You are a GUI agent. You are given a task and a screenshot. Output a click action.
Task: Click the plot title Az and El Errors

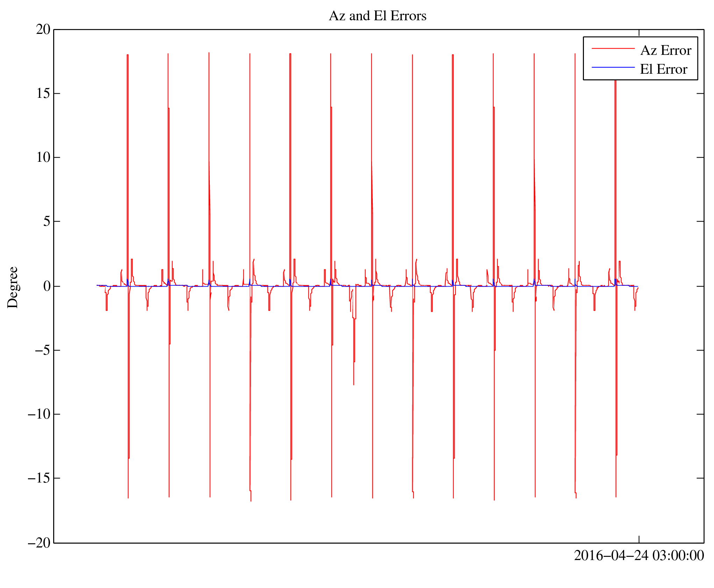(x=377, y=16)
